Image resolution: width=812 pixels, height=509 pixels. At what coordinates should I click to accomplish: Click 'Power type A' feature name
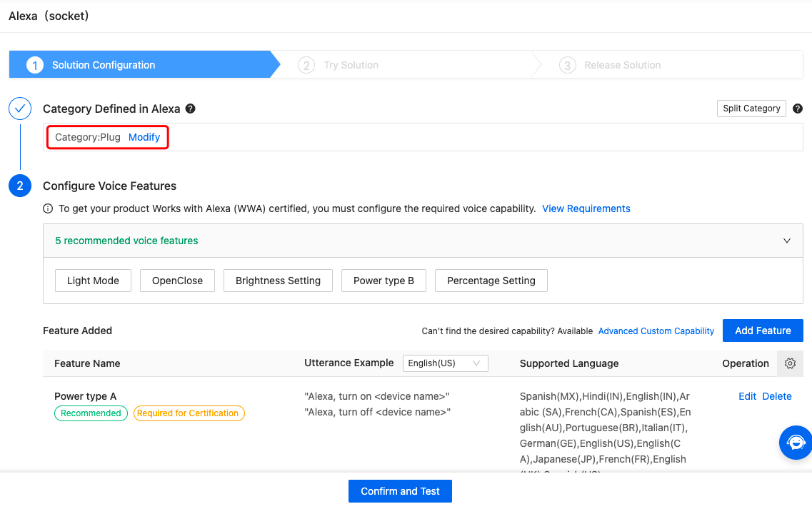pos(86,396)
